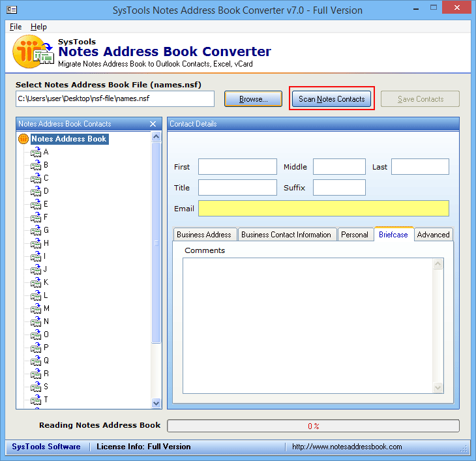
Task: Switch to the Personal tab
Action: 355,235
